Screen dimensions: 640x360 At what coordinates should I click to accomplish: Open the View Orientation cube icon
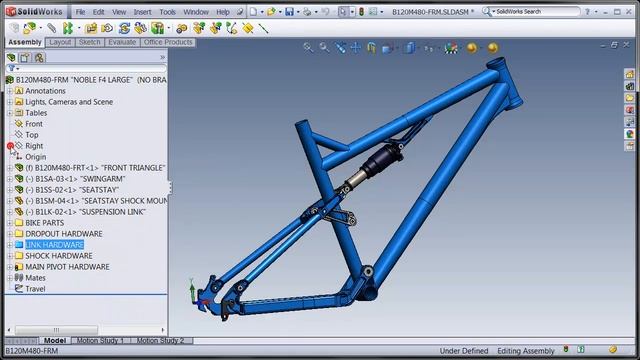click(387, 48)
